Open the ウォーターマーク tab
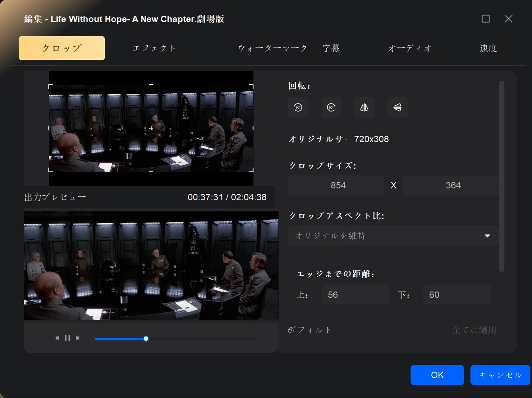 coord(273,48)
